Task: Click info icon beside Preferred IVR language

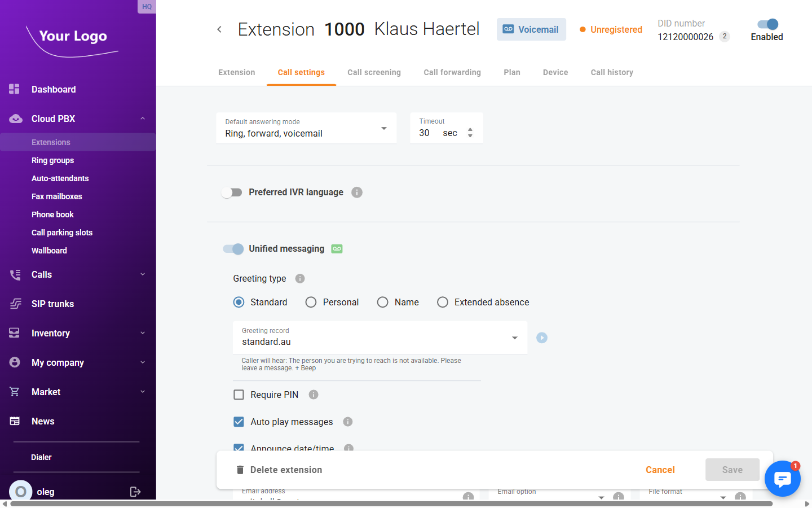Action: (356, 192)
